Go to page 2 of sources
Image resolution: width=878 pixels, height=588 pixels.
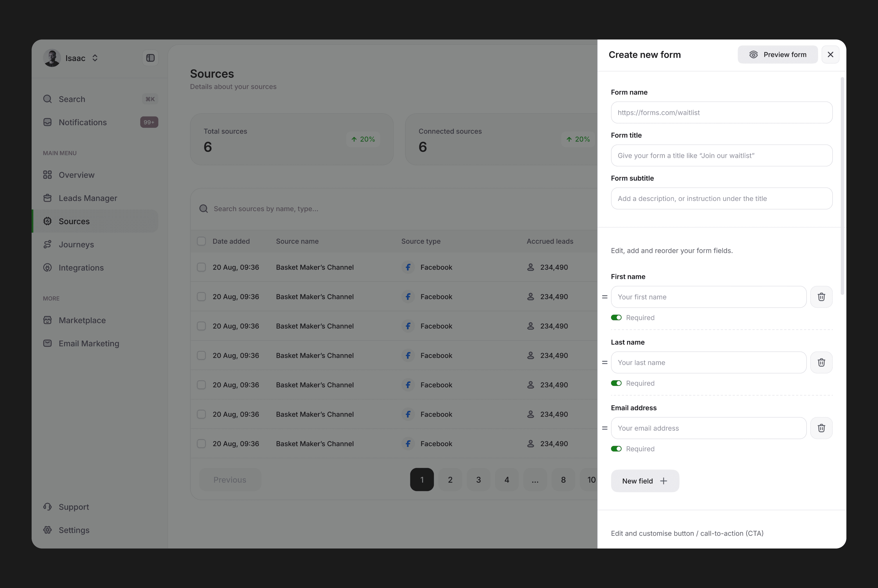450,480
